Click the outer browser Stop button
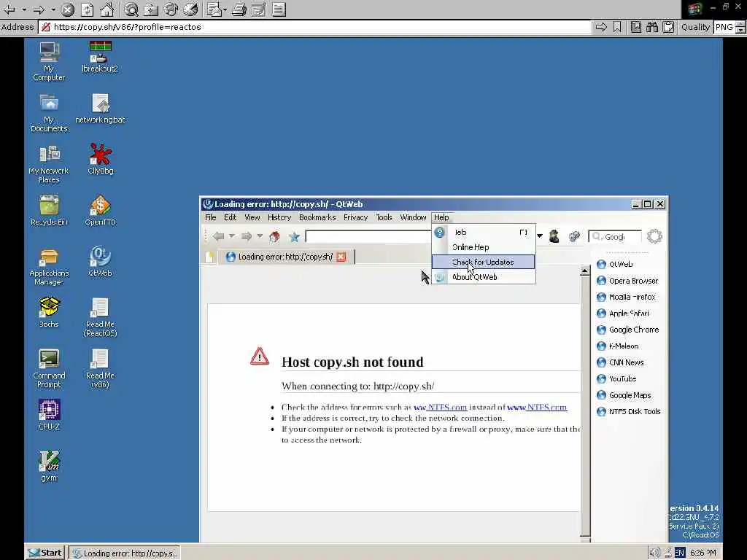 pos(68,9)
